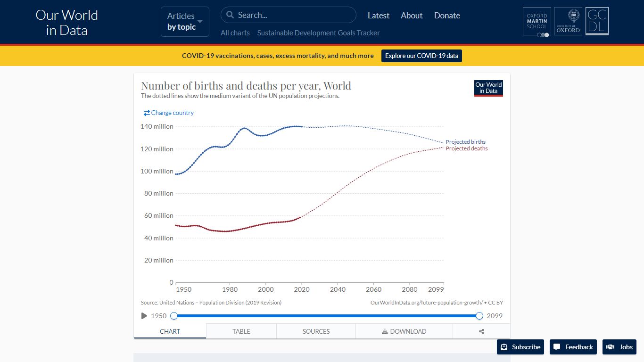
Task: Focus the Search input field
Action: pos(288,15)
